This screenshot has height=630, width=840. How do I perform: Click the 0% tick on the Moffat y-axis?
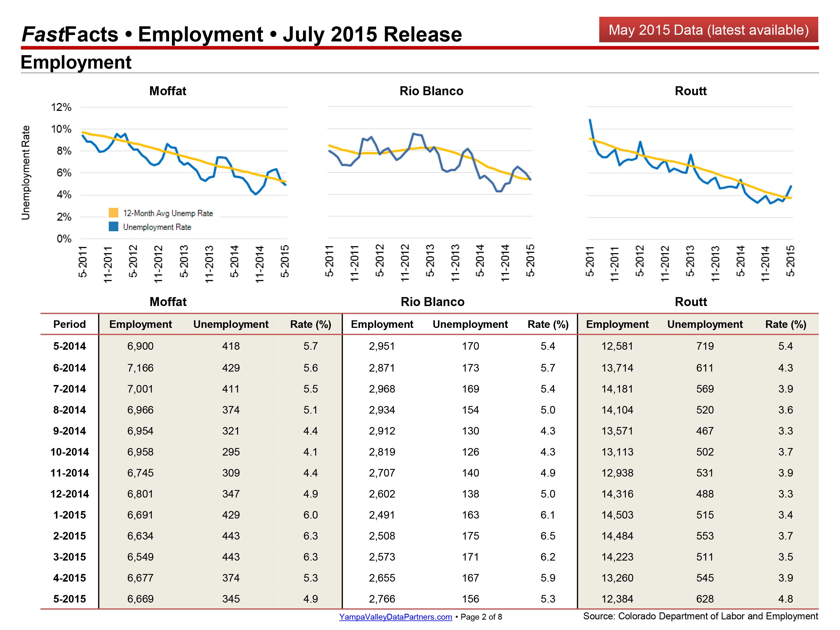(x=64, y=239)
